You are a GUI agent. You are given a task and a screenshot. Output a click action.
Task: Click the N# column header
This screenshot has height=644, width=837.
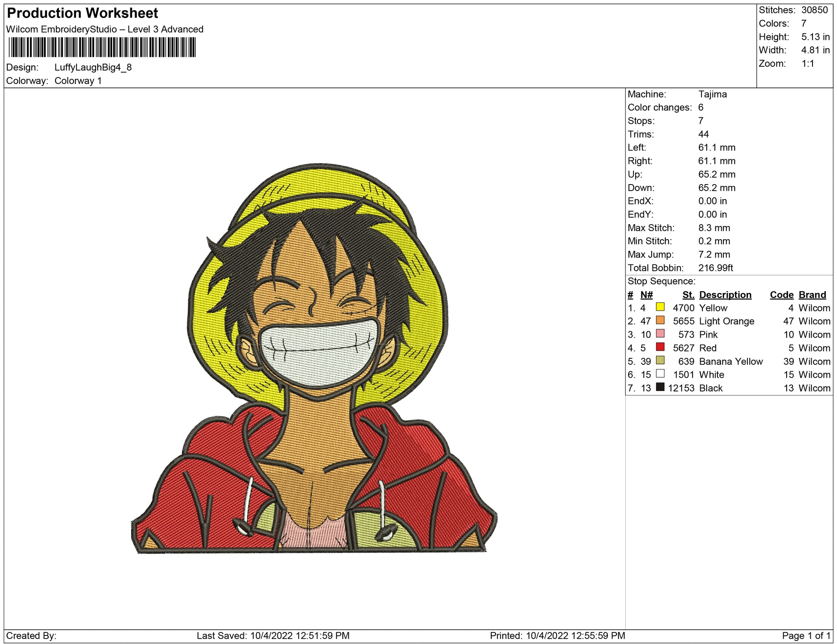coord(646,295)
